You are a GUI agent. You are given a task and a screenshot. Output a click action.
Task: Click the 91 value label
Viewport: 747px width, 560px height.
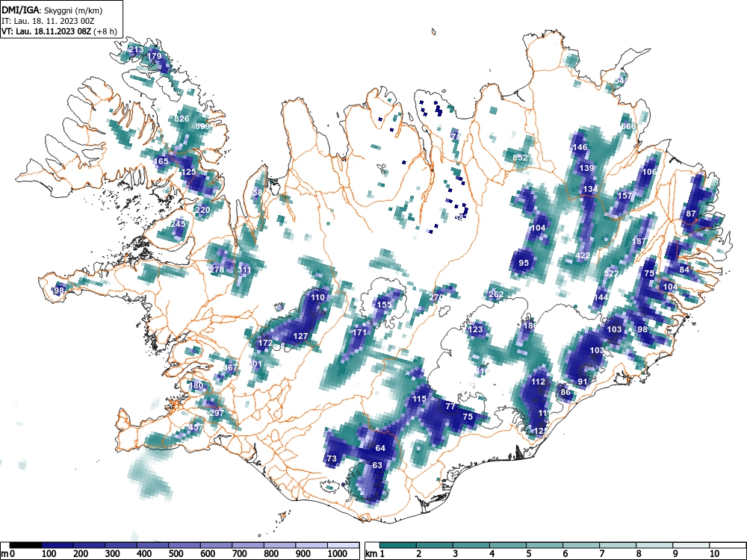[583, 382]
